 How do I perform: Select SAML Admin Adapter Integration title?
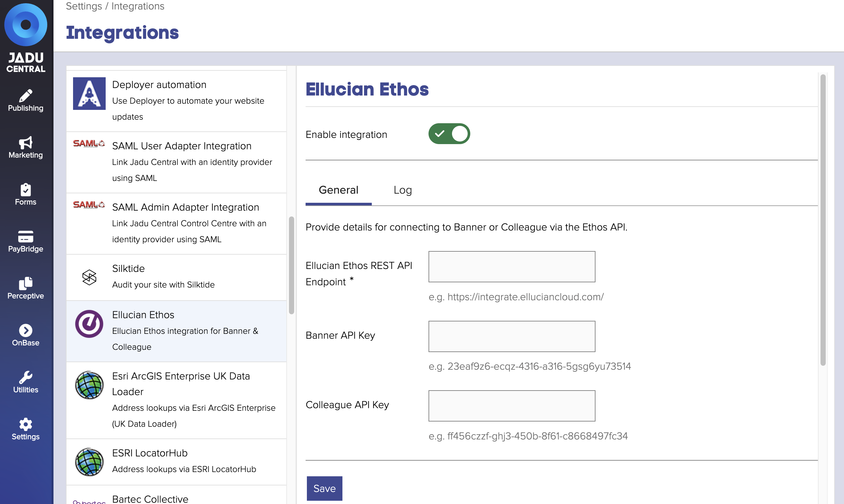pyautogui.click(x=186, y=207)
